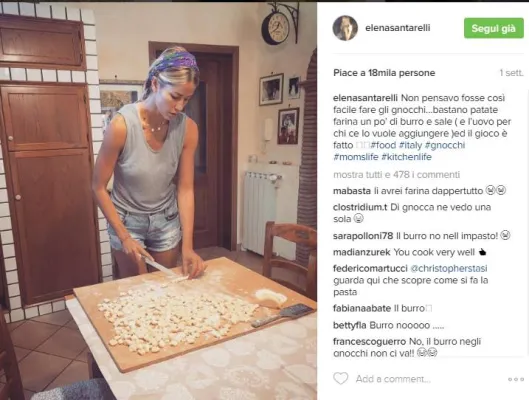Open the #momslife hashtag
Viewport: 529px width, 400px height.
click(x=356, y=157)
